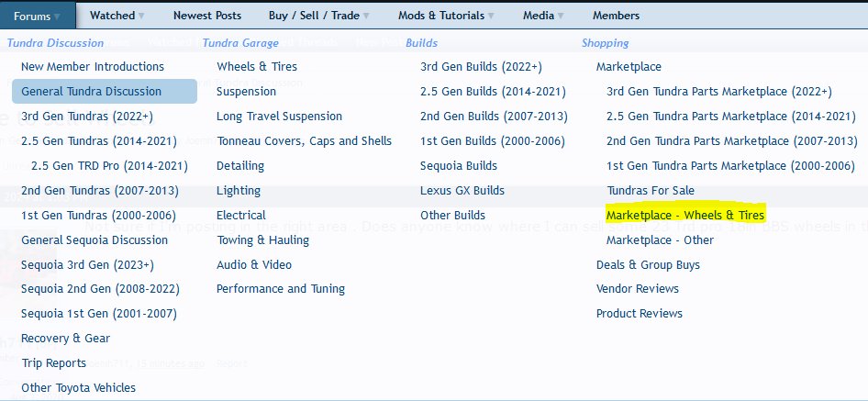Open the Marketplace parent forum
This screenshot has width=868, height=401.
click(629, 66)
